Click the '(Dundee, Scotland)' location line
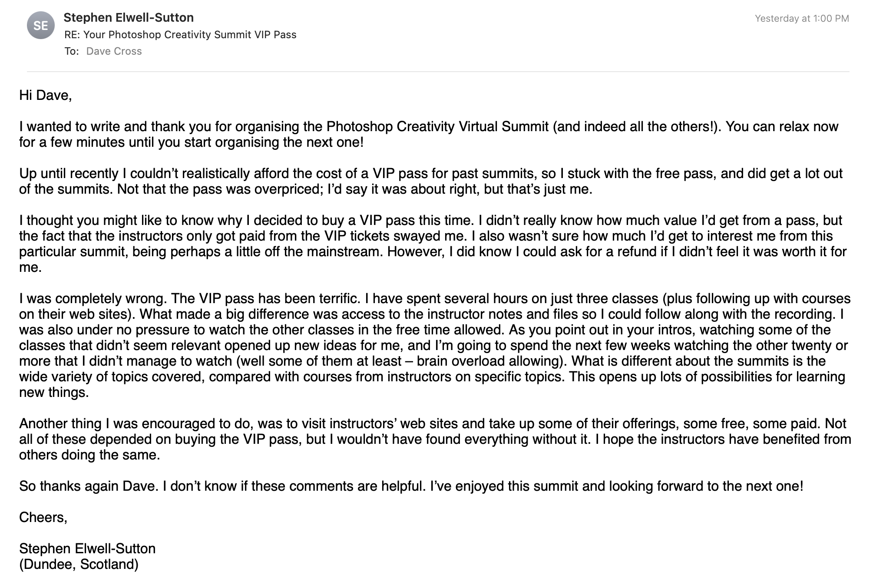Viewport: 873px width, 588px height. (79, 565)
